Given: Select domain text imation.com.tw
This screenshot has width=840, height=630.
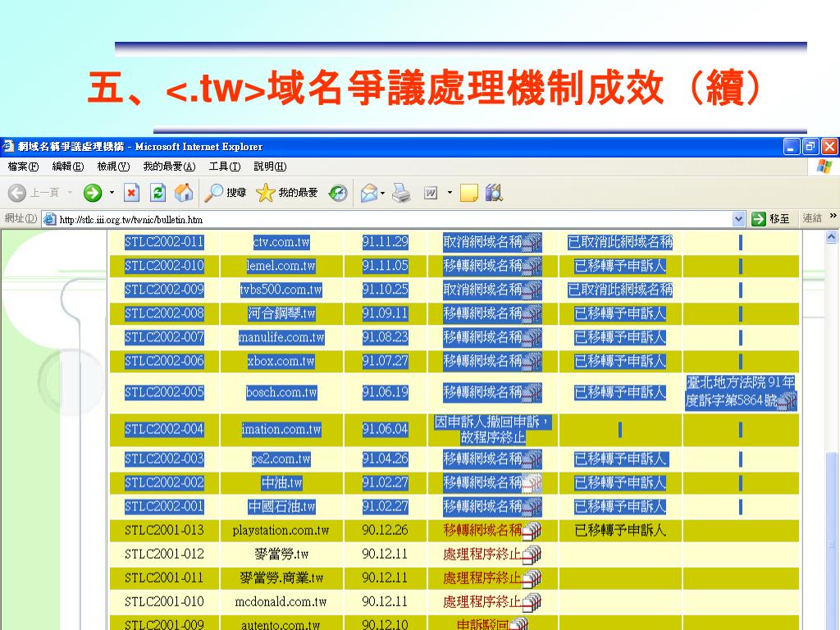Looking at the screenshot, I should [x=281, y=429].
